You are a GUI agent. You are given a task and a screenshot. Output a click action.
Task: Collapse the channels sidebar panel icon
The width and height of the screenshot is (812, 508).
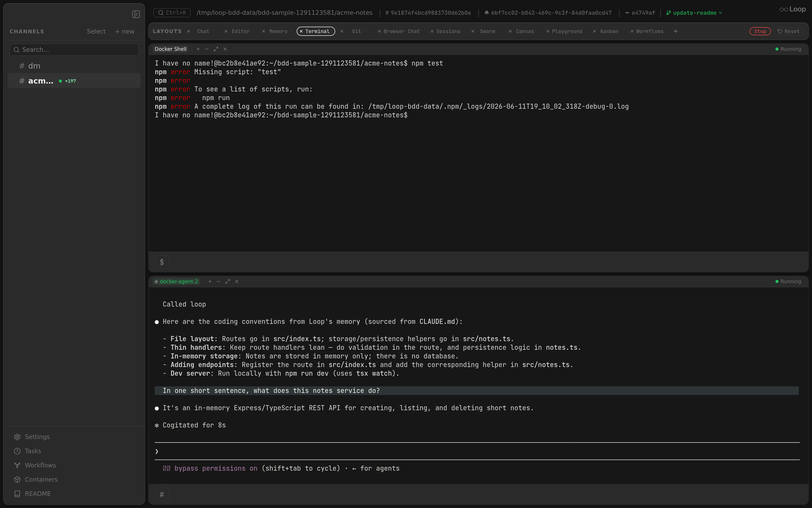click(x=136, y=14)
